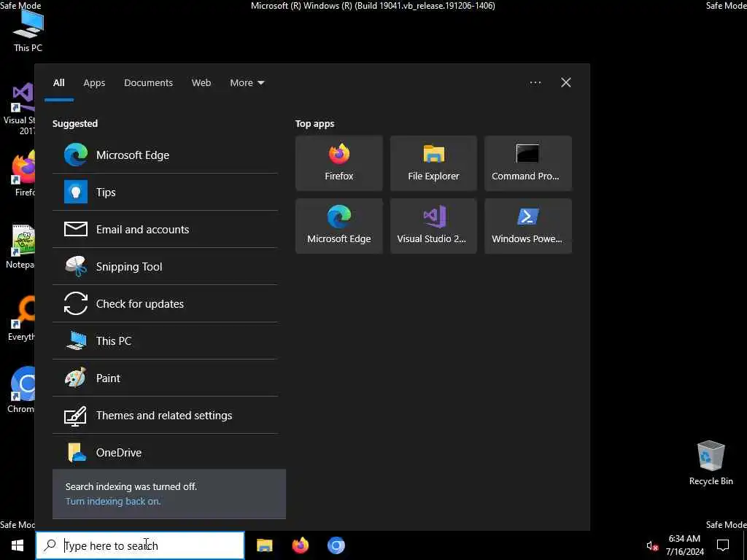Switch to the Apps search tab
Screen dimensions: 747x560
click(94, 83)
